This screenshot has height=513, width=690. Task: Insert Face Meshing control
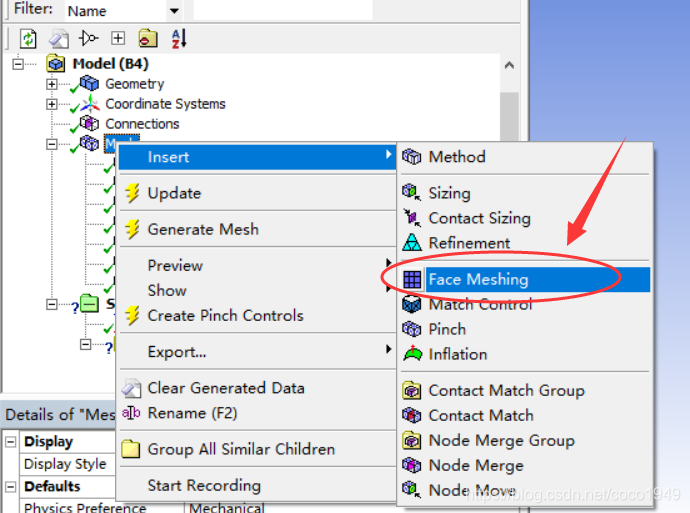coord(525,279)
